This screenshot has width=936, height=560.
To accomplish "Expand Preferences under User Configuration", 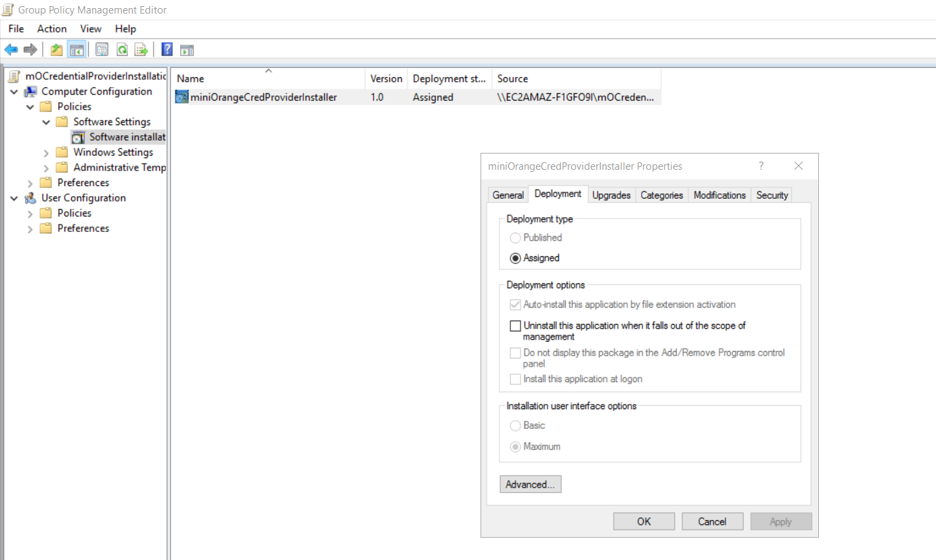I will (x=30, y=229).
